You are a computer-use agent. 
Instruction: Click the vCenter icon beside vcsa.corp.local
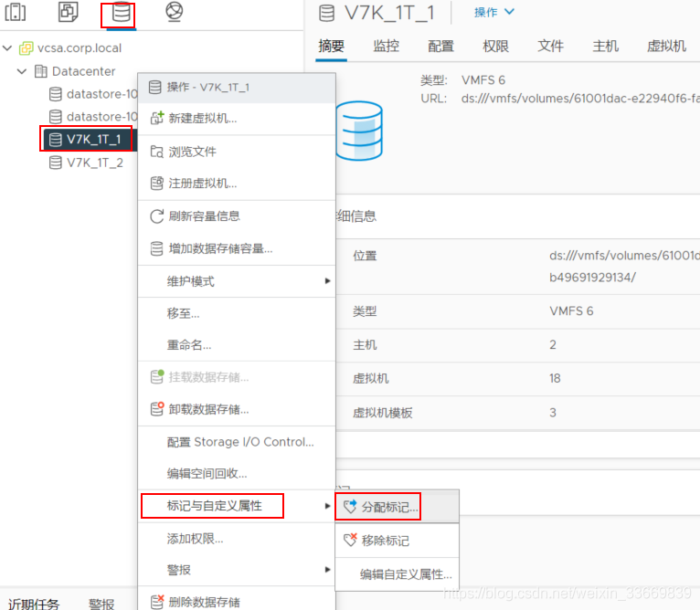pyautogui.click(x=27, y=47)
